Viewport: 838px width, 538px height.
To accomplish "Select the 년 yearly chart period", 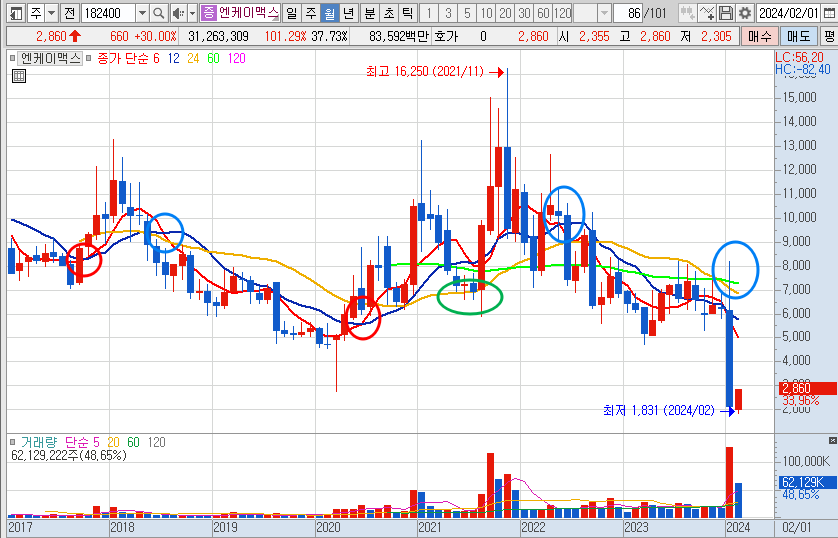I will pos(349,13).
